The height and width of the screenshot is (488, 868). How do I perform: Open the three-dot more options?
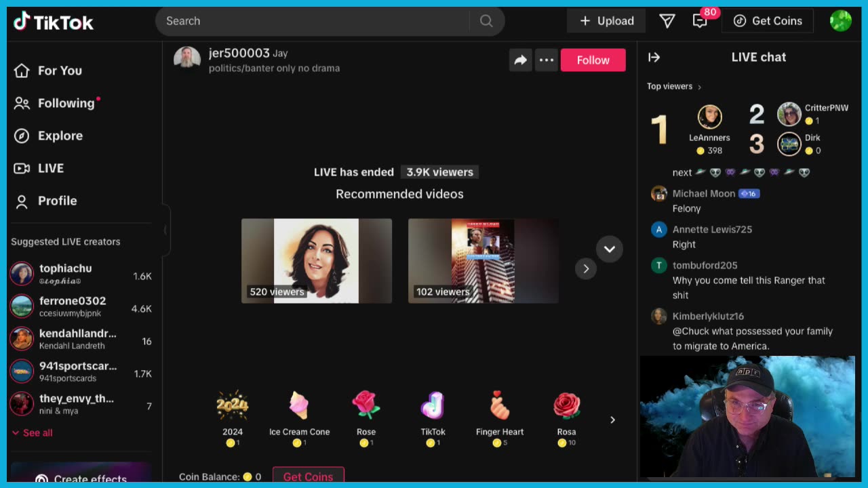point(547,60)
